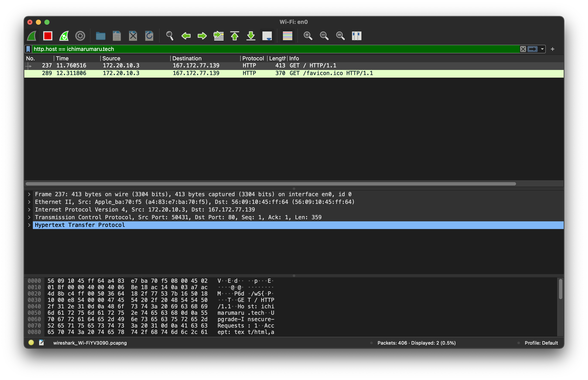Stop capturing packets with red square button
This screenshot has width=588, height=380.
pos(48,36)
